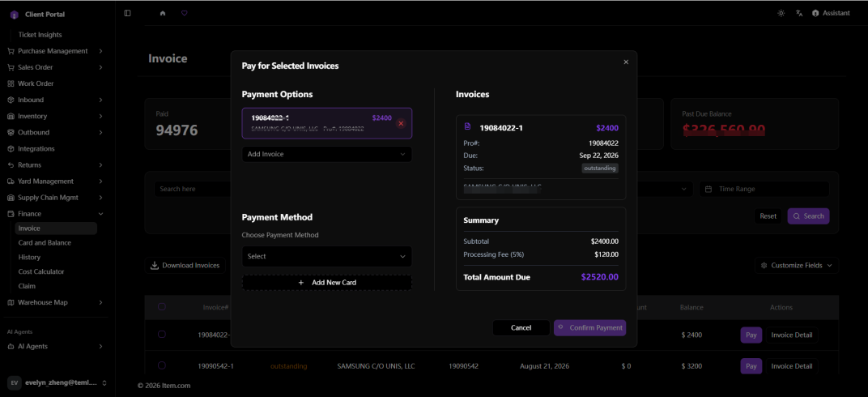Open Customize Fields dropdown
Screen dimensions: 868x397
(797, 265)
